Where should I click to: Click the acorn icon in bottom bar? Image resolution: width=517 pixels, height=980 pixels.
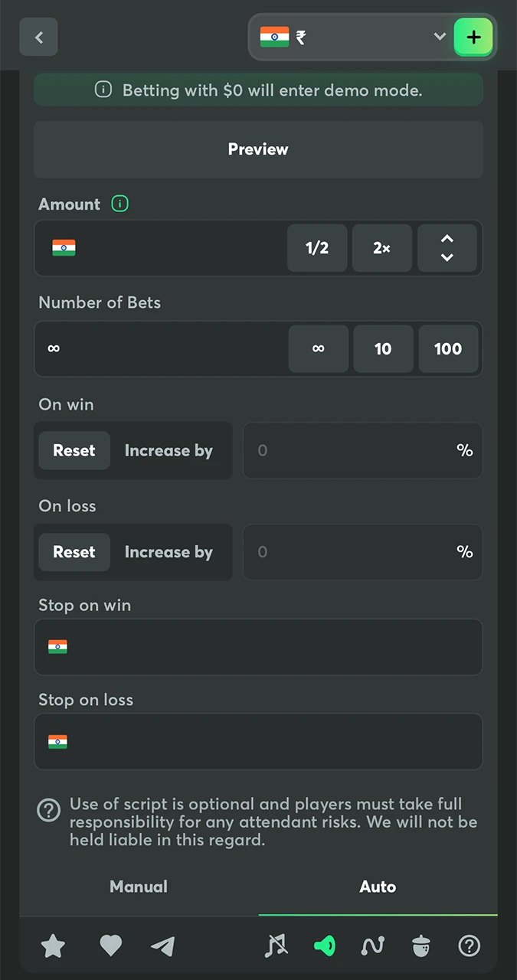tap(420, 946)
